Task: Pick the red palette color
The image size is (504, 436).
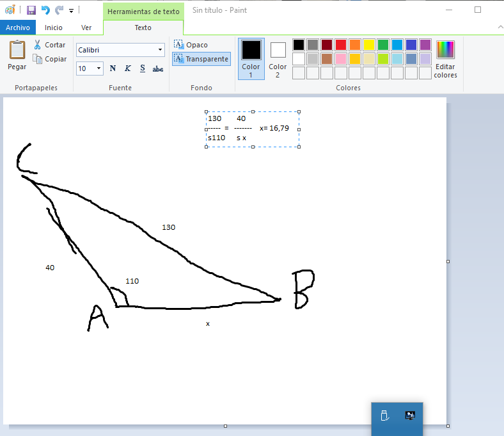Action: (x=341, y=45)
